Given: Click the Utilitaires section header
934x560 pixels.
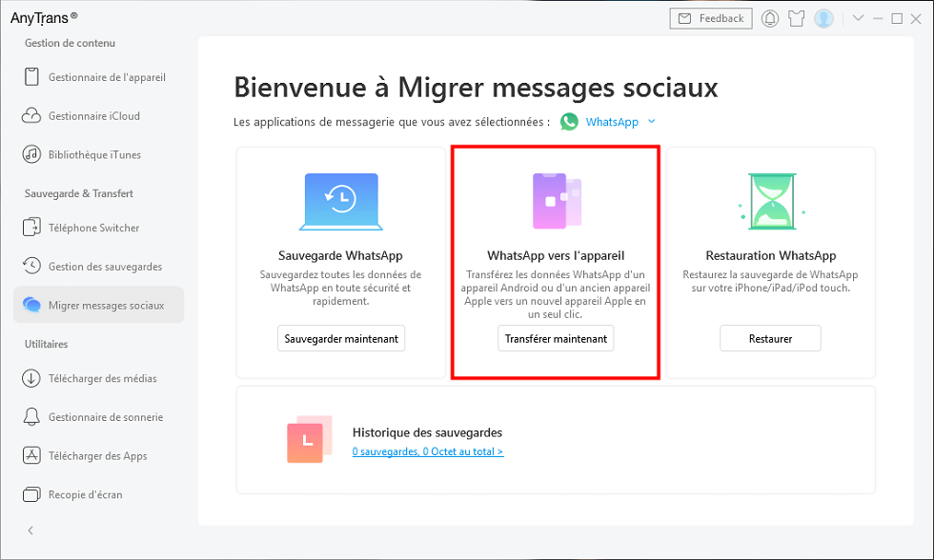Looking at the screenshot, I should (46, 344).
